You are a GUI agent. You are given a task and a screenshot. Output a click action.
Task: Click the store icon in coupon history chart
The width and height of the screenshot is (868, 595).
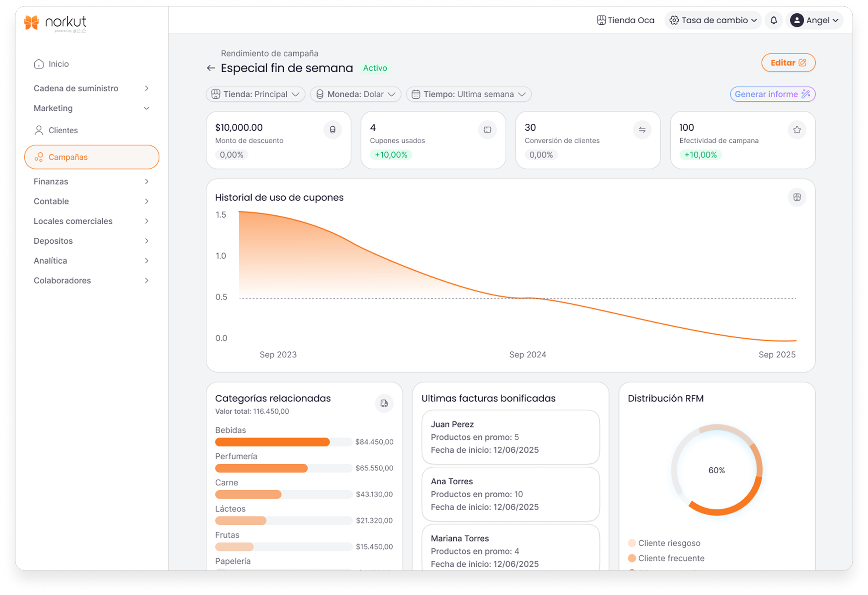[797, 197]
